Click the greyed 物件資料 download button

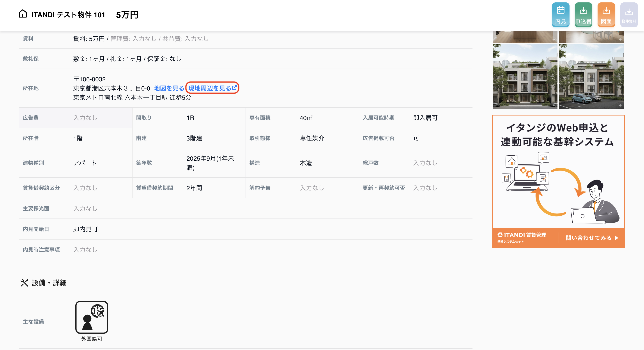click(x=629, y=15)
